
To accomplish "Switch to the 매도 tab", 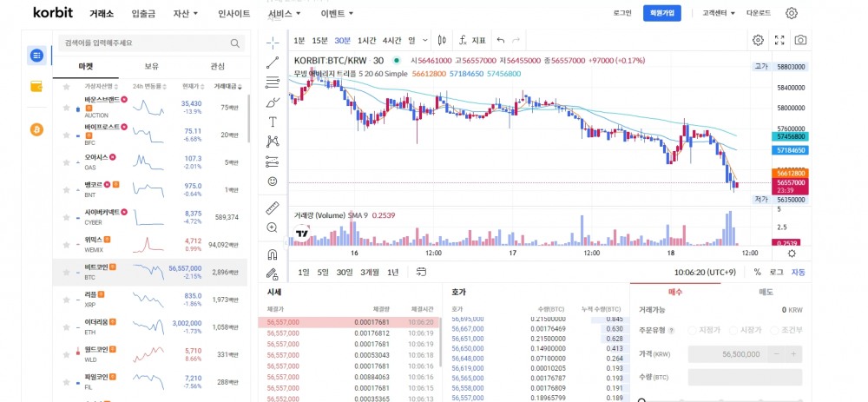I will 766,292.
